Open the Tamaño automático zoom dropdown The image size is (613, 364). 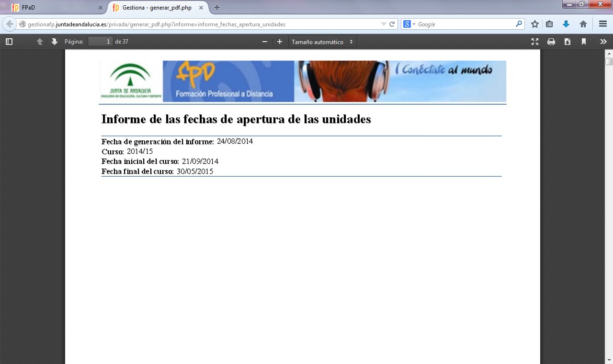(x=322, y=42)
